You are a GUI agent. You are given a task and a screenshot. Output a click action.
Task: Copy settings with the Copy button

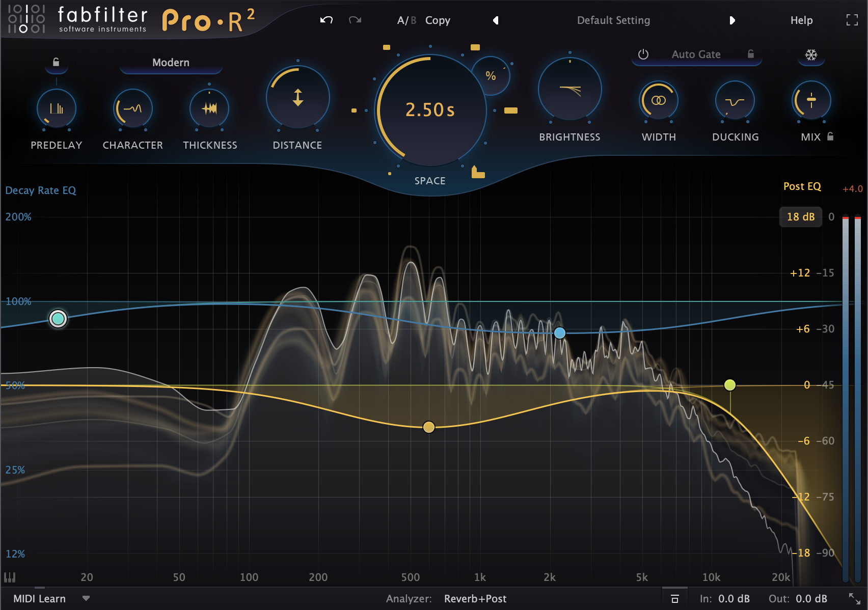438,20
